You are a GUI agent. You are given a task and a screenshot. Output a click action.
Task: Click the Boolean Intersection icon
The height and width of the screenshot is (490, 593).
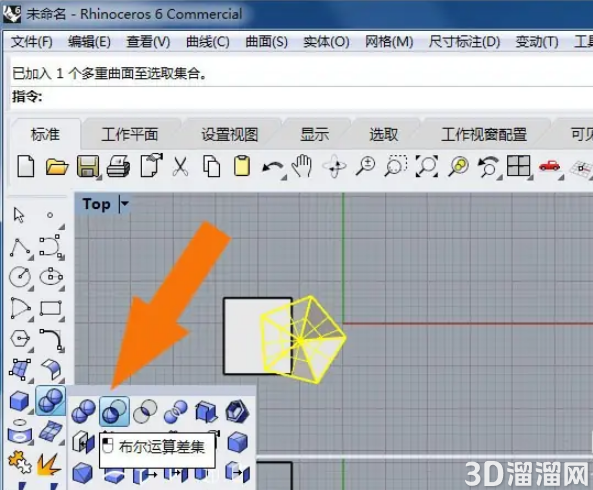[x=145, y=411]
